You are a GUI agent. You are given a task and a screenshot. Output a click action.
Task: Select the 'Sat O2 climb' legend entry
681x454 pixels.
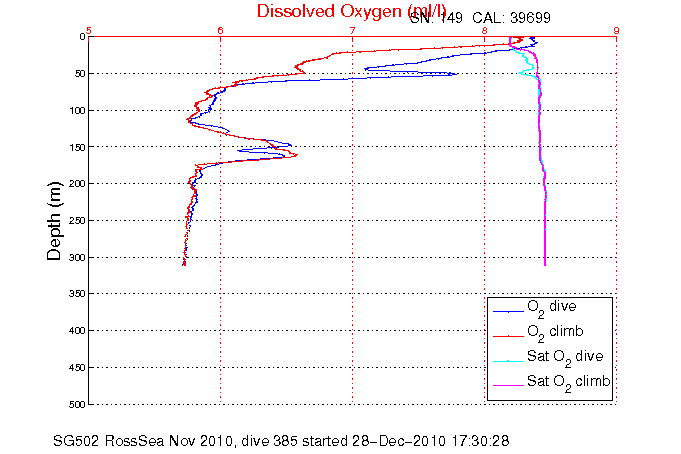click(x=569, y=382)
